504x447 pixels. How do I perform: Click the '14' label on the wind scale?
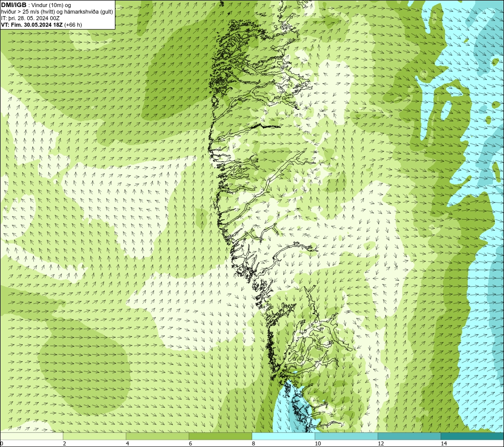pos(444,443)
